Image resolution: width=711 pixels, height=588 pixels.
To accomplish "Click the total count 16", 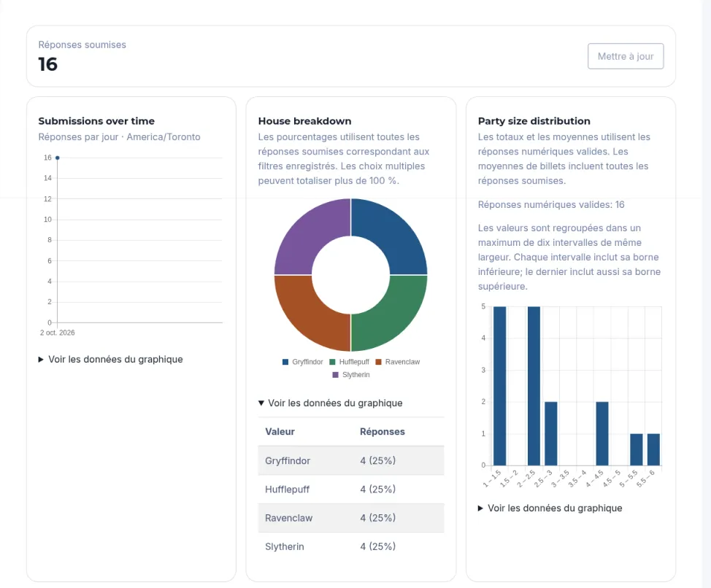I will coord(47,64).
